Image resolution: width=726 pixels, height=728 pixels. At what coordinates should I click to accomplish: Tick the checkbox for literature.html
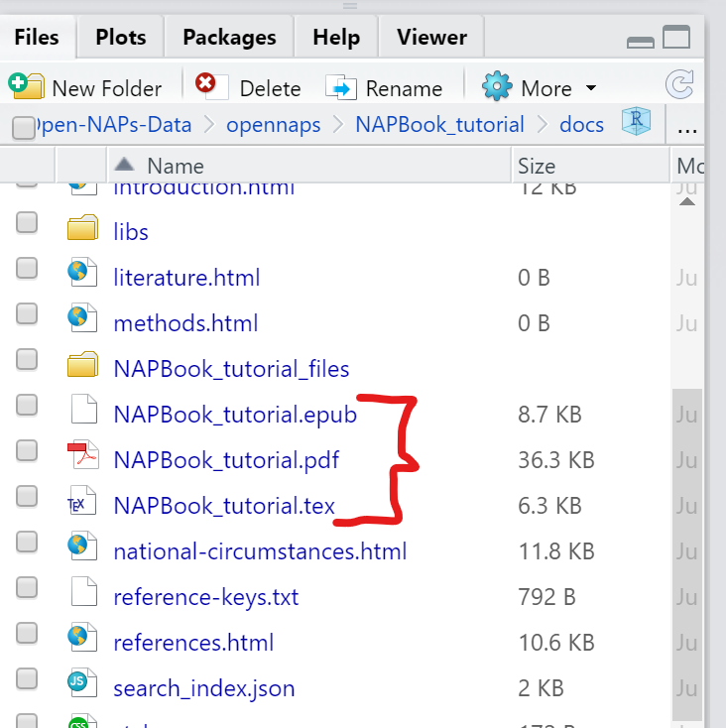pyautogui.click(x=27, y=268)
